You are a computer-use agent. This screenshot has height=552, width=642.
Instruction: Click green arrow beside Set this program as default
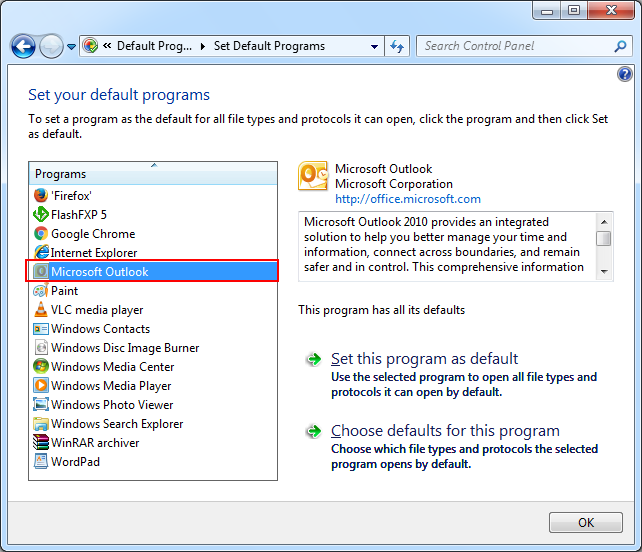[314, 359]
